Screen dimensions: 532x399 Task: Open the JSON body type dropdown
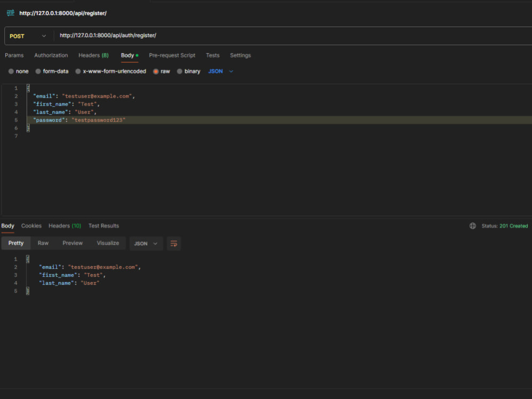tap(221, 71)
